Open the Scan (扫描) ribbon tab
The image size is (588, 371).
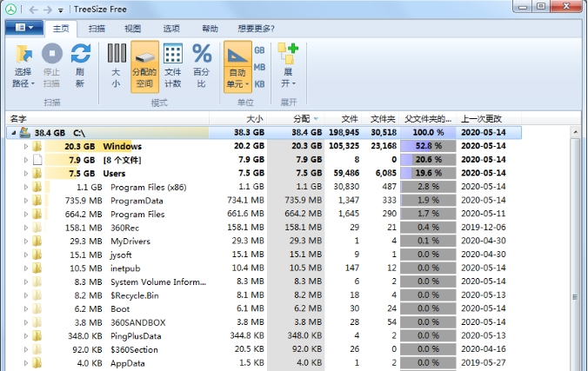[x=97, y=29]
